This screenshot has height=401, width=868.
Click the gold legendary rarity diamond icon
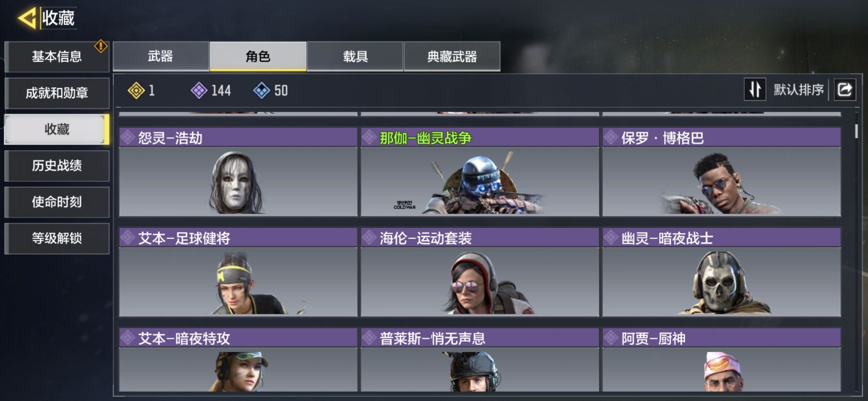point(136,90)
